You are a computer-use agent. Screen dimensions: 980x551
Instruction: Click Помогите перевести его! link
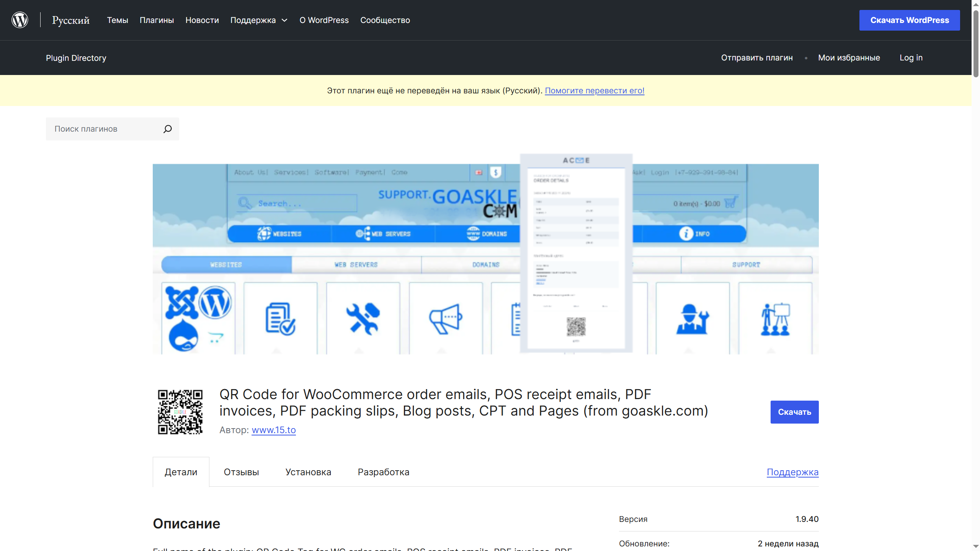595,91
